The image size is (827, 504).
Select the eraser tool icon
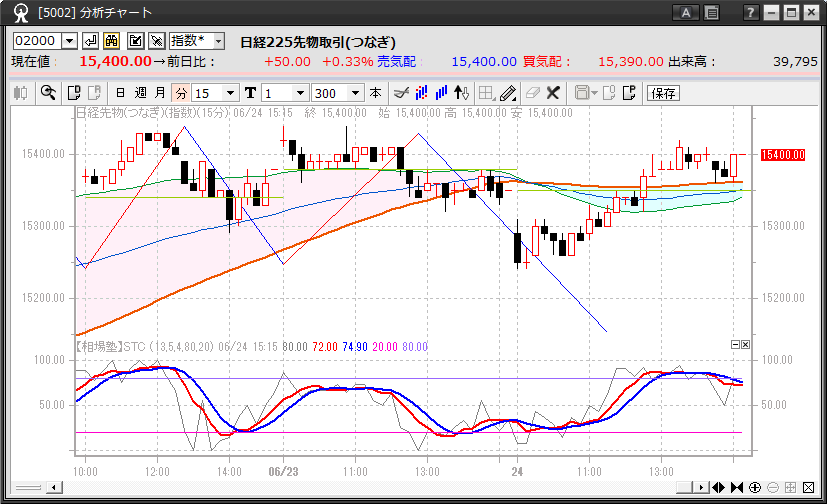point(532,93)
